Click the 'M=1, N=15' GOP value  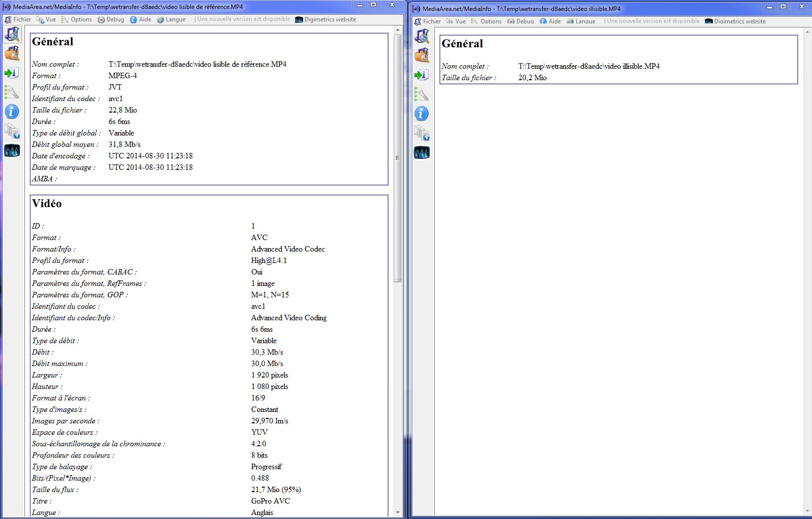(x=270, y=295)
